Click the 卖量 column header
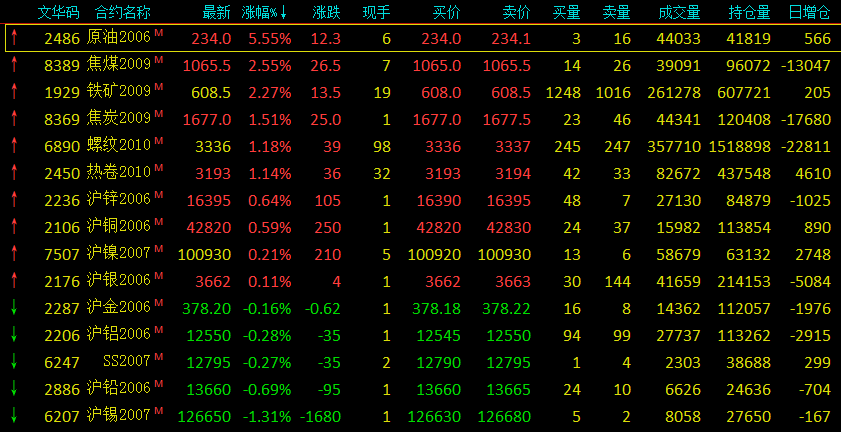Viewport: 841px width, 432px height. tap(616, 12)
